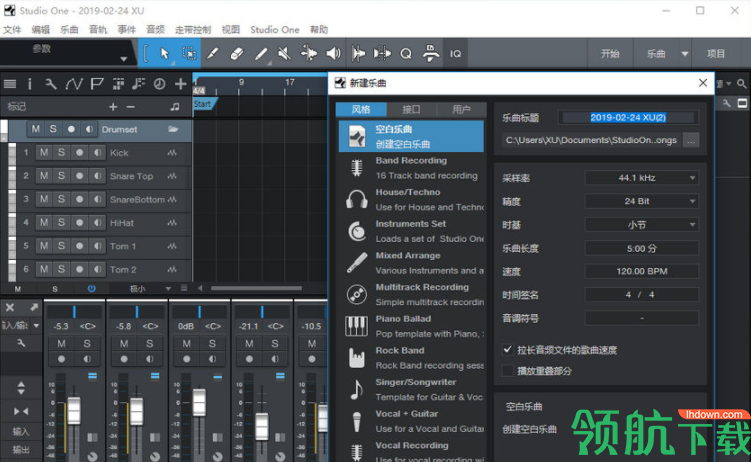
Task: Select the Multitrack Recording template
Action: click(x=412, y=294)
